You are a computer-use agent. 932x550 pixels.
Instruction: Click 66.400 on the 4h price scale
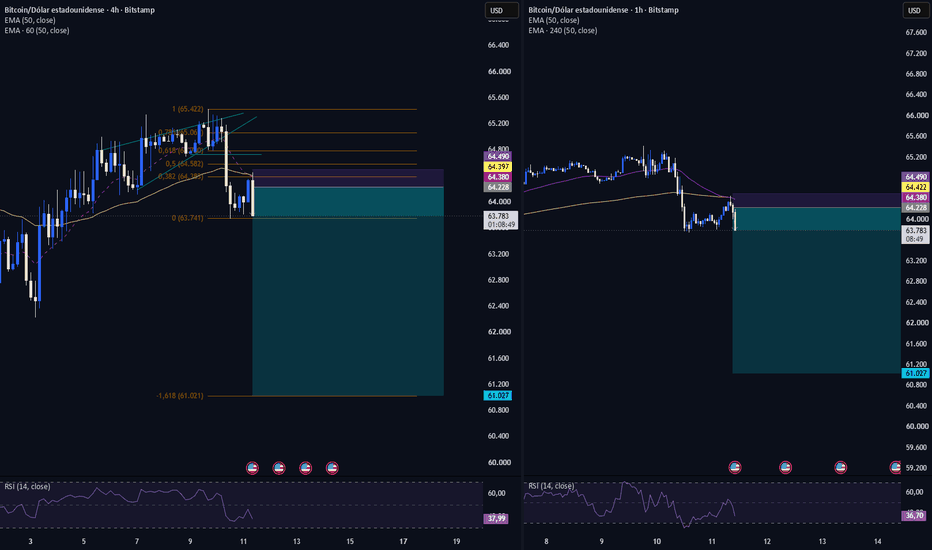[498, 45]
